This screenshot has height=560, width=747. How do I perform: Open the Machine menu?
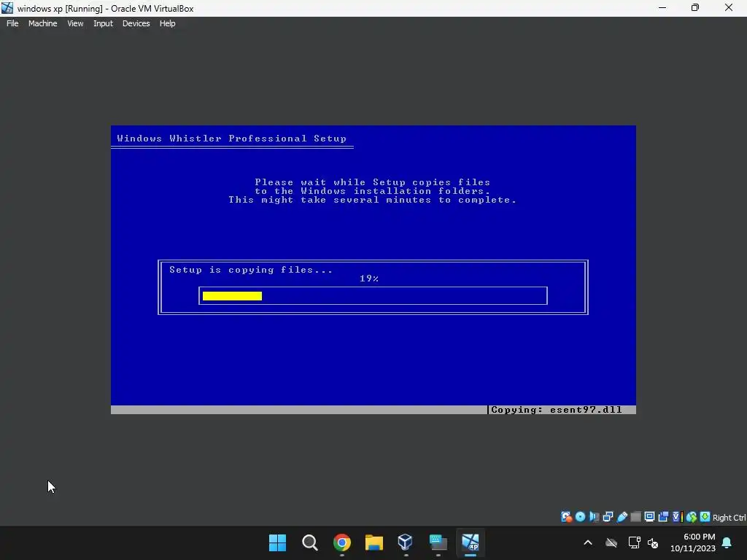43,23
